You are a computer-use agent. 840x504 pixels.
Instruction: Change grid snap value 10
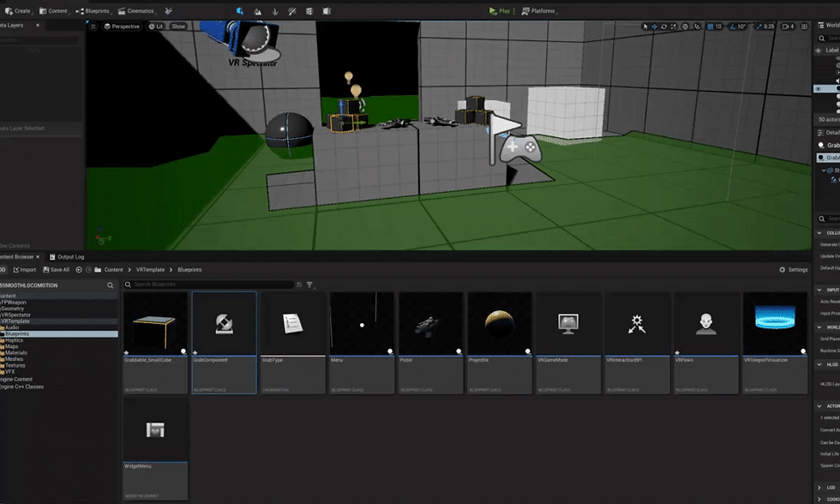[x=719, y=27]
